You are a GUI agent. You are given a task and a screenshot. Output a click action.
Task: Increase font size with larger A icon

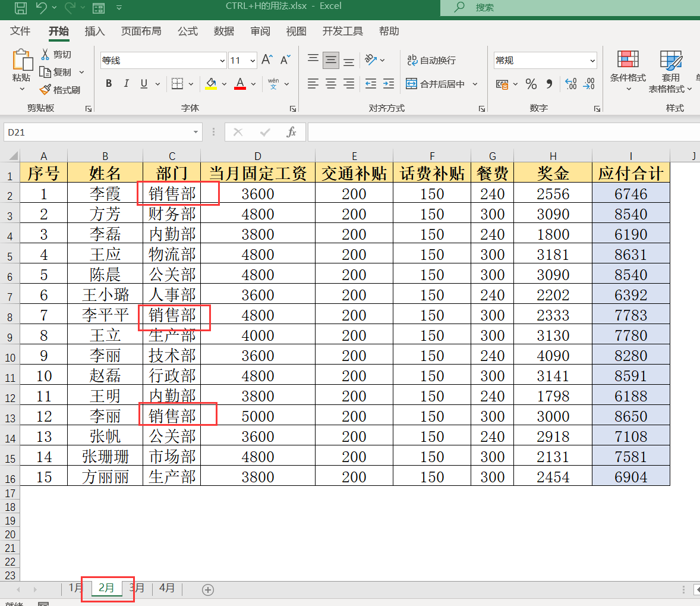[267, 59]
